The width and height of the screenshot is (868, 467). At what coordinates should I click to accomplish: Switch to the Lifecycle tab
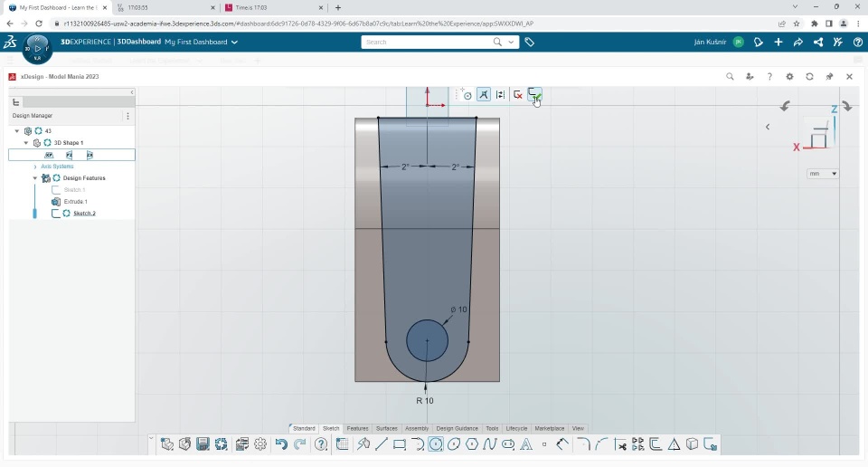516,428
